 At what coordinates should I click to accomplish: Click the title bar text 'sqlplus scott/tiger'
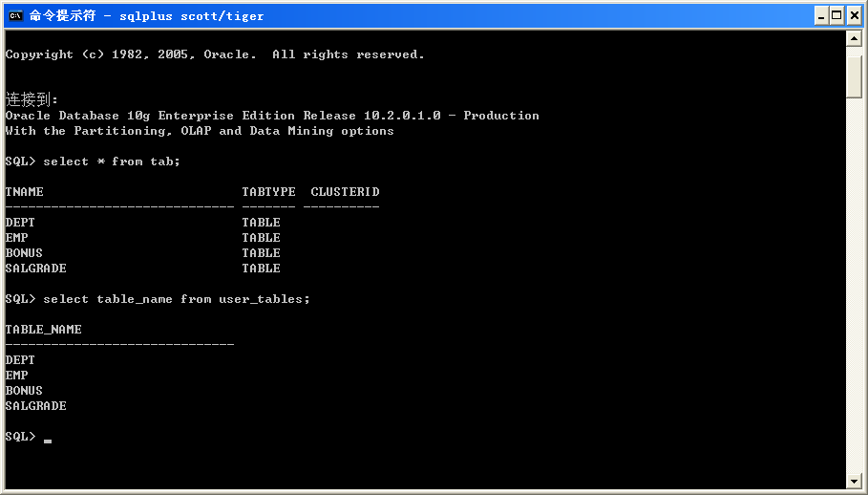click(x=191, y=15)
